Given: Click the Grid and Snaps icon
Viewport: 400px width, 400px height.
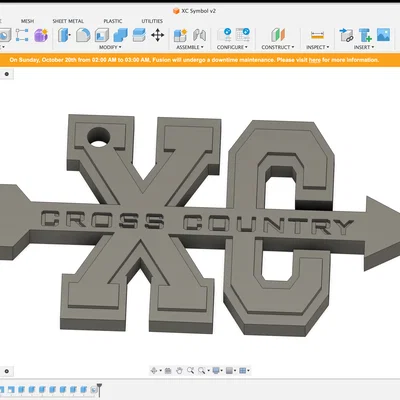Looking at the screenshot, I should [229, 370].
